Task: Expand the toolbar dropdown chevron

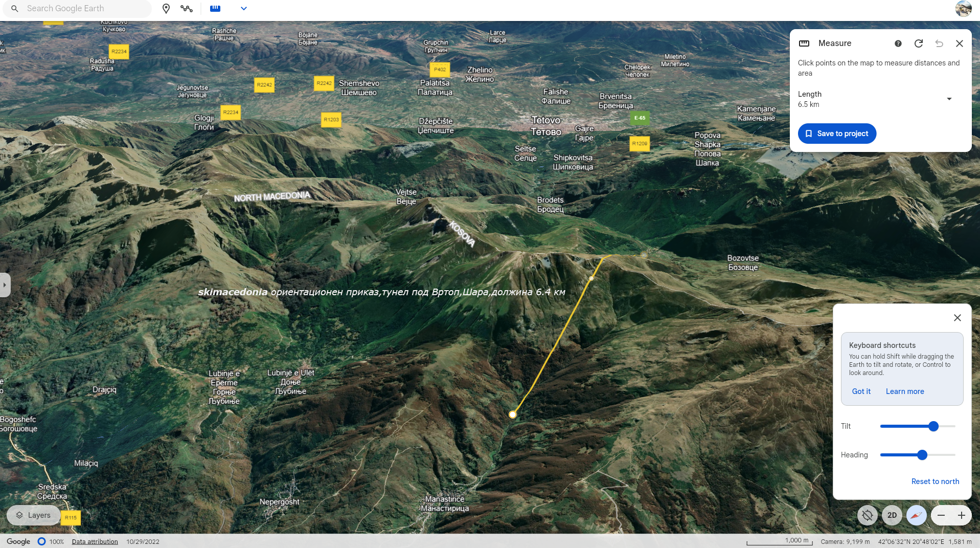Action: [x=244, y=9]
